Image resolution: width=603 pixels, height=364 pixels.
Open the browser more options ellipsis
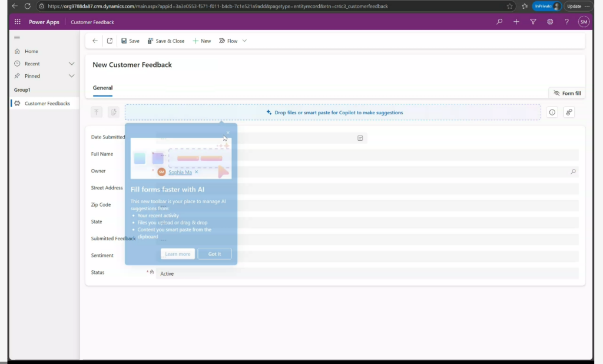[587, 6]
